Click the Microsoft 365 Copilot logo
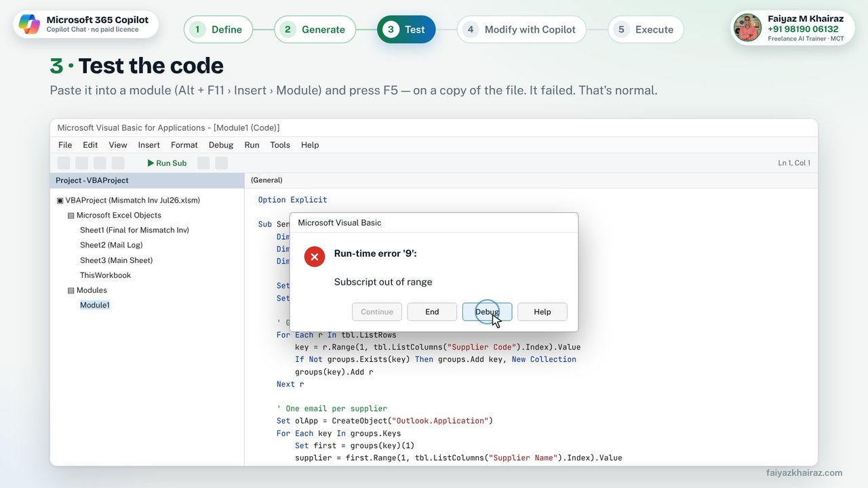The image size is (868, 488). coord(29,24)
